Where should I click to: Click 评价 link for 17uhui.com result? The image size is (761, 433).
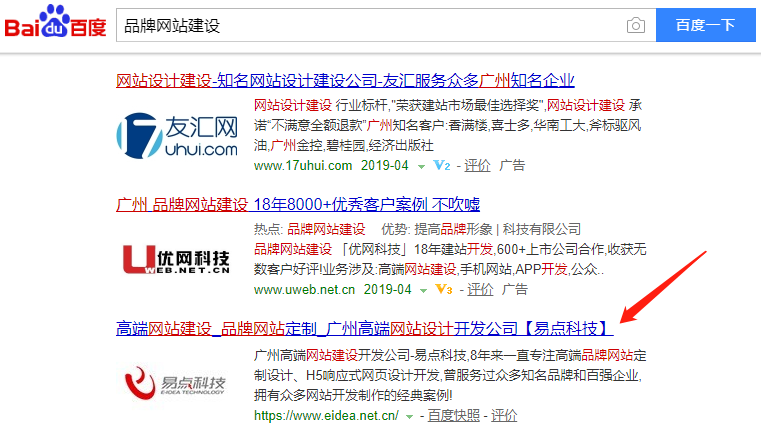click(477, 166)
